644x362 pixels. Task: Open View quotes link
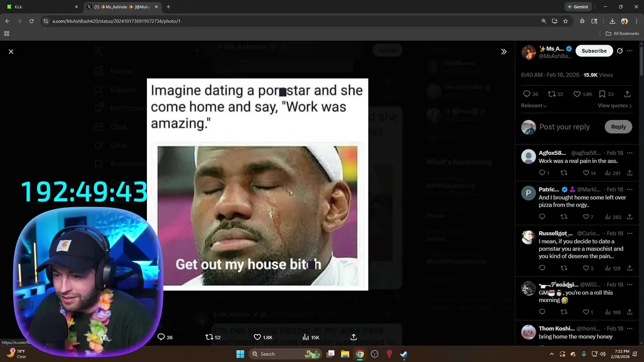point(615,106)
